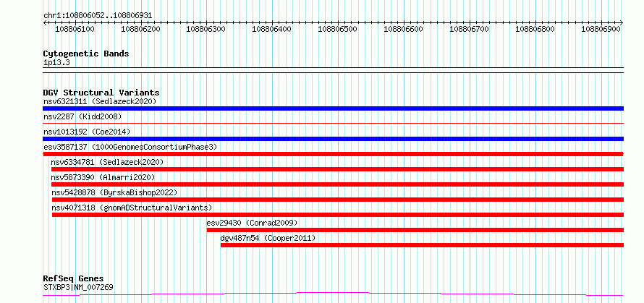Click the red bar under nsv4071318
This screenshot has width=644, height=303.
click(338, 215)
